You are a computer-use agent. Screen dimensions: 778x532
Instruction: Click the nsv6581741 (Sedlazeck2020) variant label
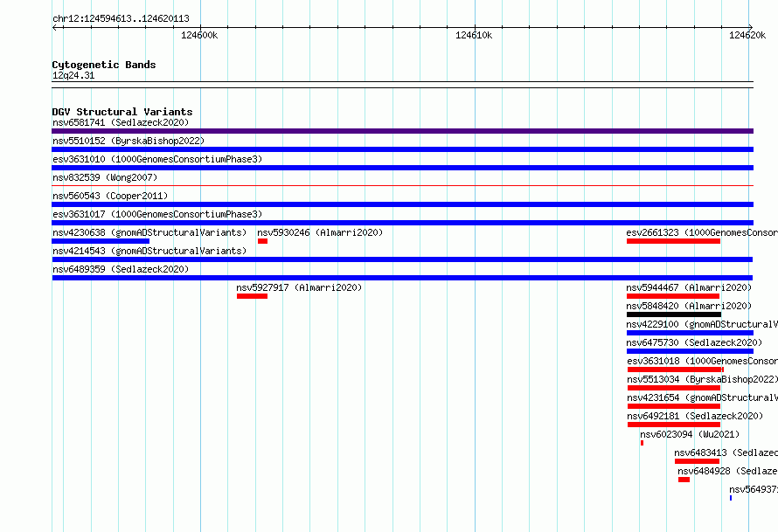pos(121,122)
